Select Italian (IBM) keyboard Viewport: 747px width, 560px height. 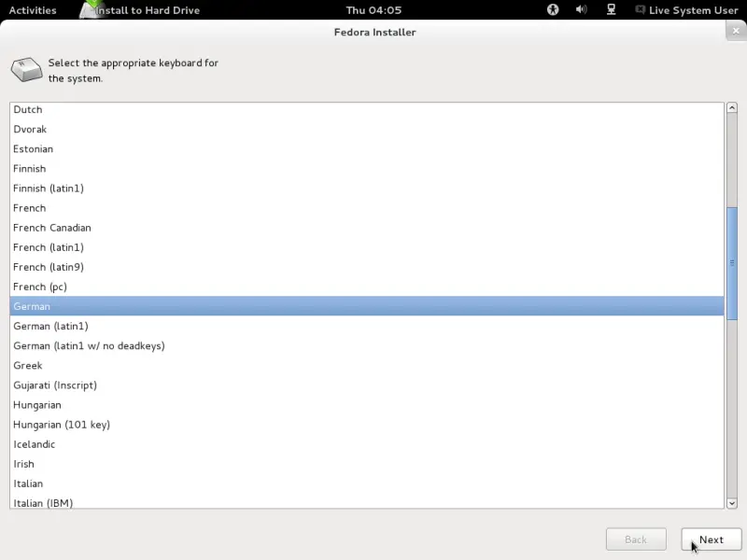coord(367,501)
